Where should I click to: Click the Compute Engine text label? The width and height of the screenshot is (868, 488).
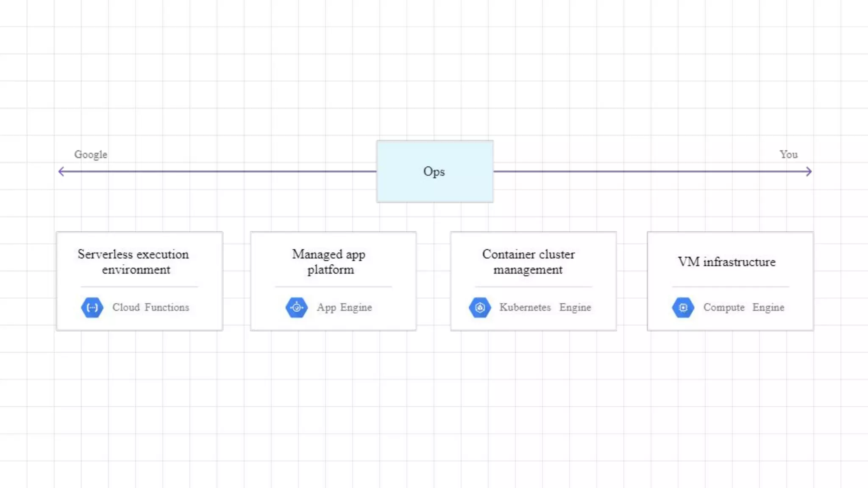tap(744, 308)
